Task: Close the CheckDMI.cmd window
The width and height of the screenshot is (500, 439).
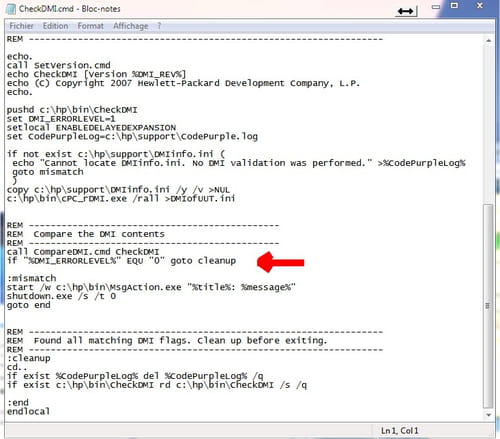Action: 480,5
